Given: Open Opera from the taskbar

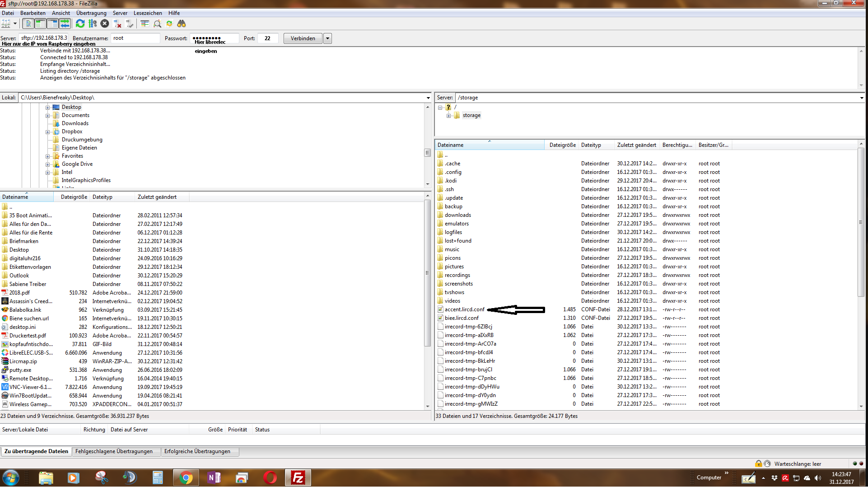Looking at the screenshot, I should click(270, 478).
